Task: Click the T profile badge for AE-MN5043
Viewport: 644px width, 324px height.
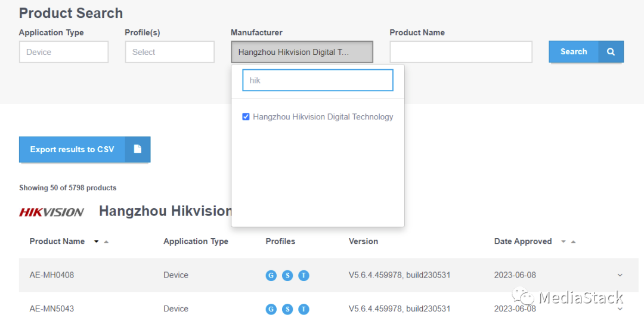Action: (304, 309)
